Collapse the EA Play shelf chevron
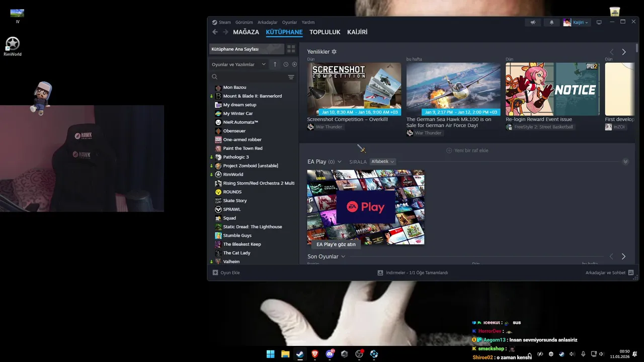644x362 pixels. 625,161
